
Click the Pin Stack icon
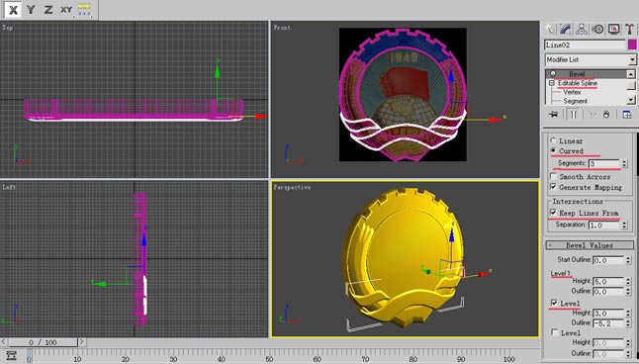[553, 115]
